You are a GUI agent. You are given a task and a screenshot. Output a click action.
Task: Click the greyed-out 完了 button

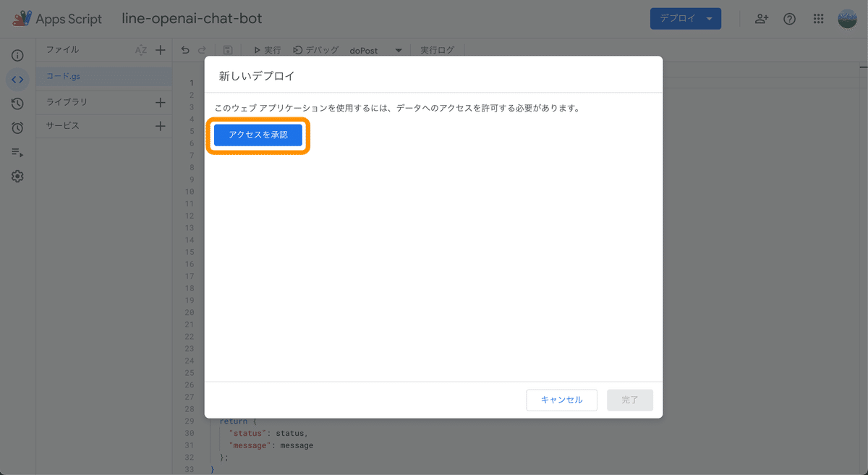click(x=630, y=400)
